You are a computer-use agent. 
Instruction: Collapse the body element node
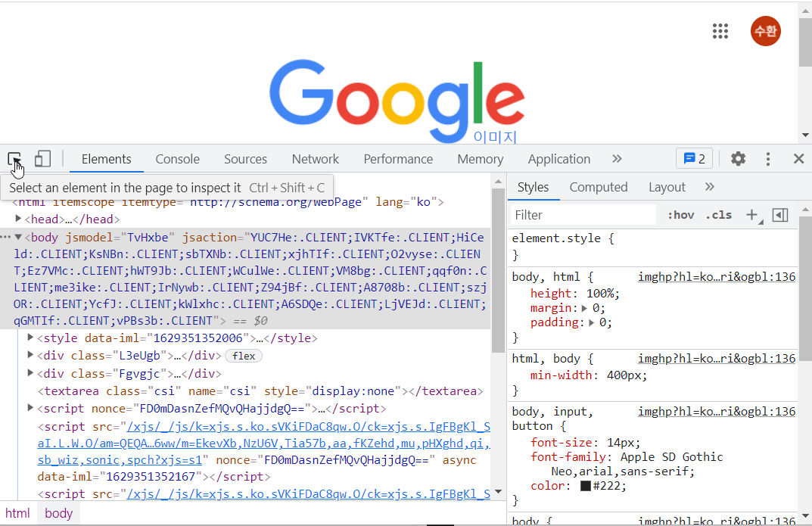(18, 237)
